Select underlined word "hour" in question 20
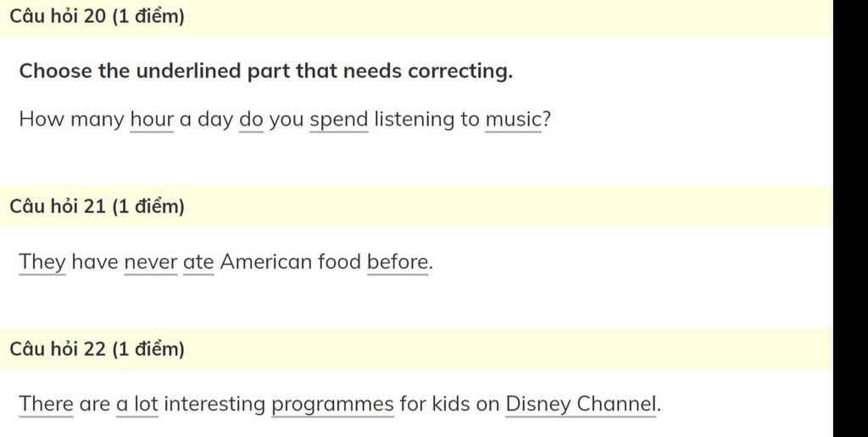 (x=152, y=120)
